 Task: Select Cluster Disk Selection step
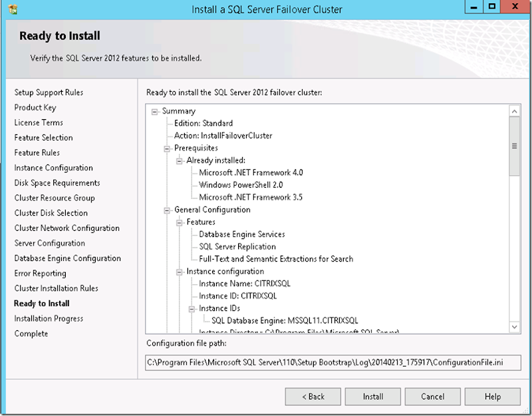tap(51, 213)
